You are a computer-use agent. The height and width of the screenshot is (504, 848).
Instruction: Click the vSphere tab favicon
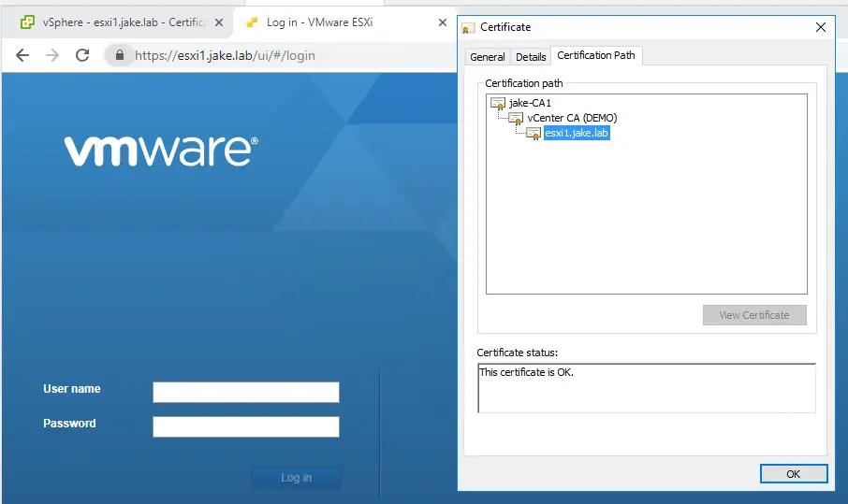(27, 22)
